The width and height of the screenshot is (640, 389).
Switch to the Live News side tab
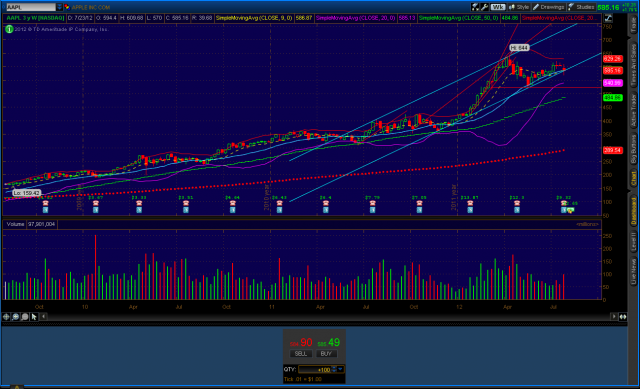pos(633,271)
